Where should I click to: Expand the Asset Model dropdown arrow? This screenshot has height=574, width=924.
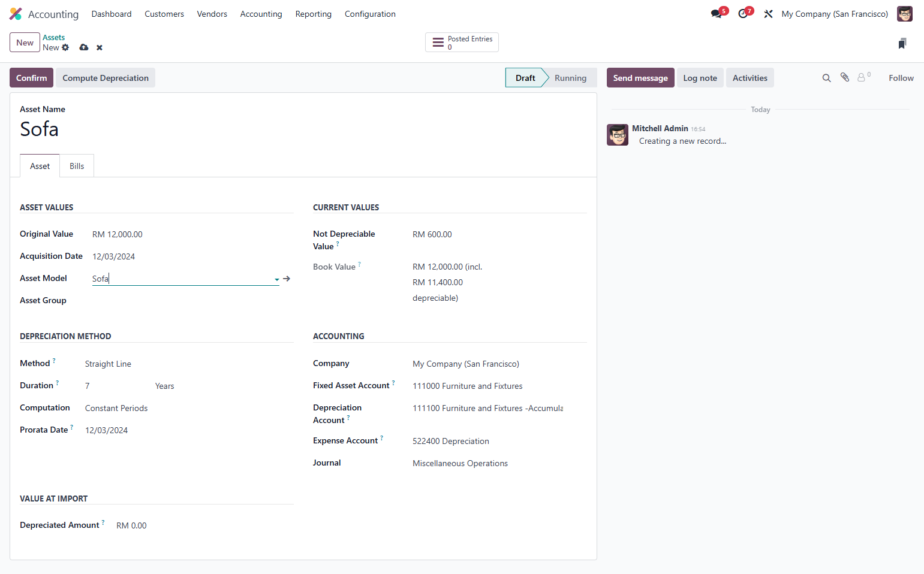point(276,279)
